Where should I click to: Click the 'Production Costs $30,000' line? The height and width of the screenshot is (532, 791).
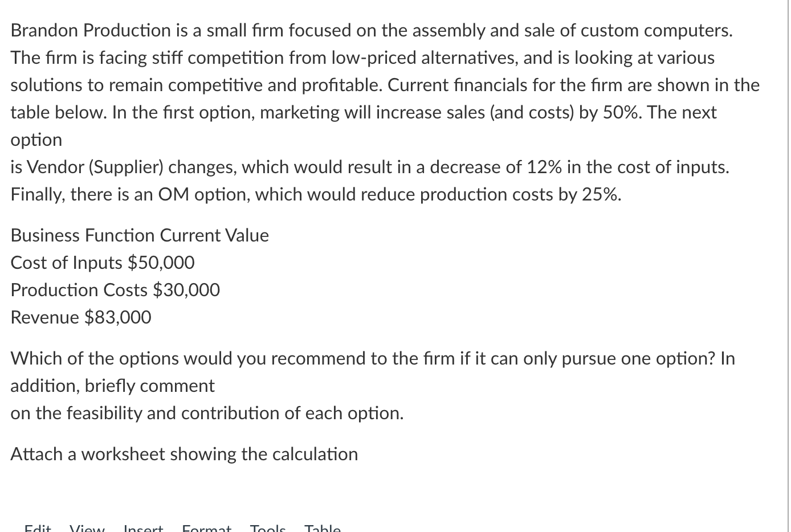(115, 290)
